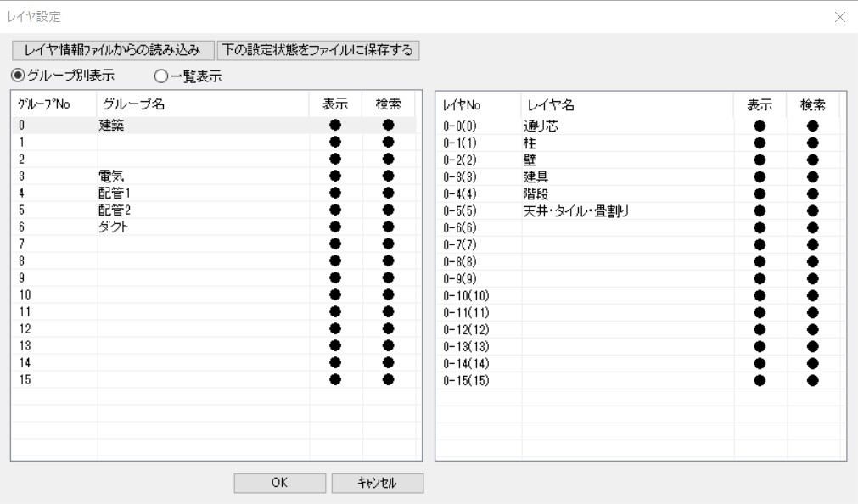Toggle 検索 dot for group 2

pyautogui.click(x=389, y=159)
